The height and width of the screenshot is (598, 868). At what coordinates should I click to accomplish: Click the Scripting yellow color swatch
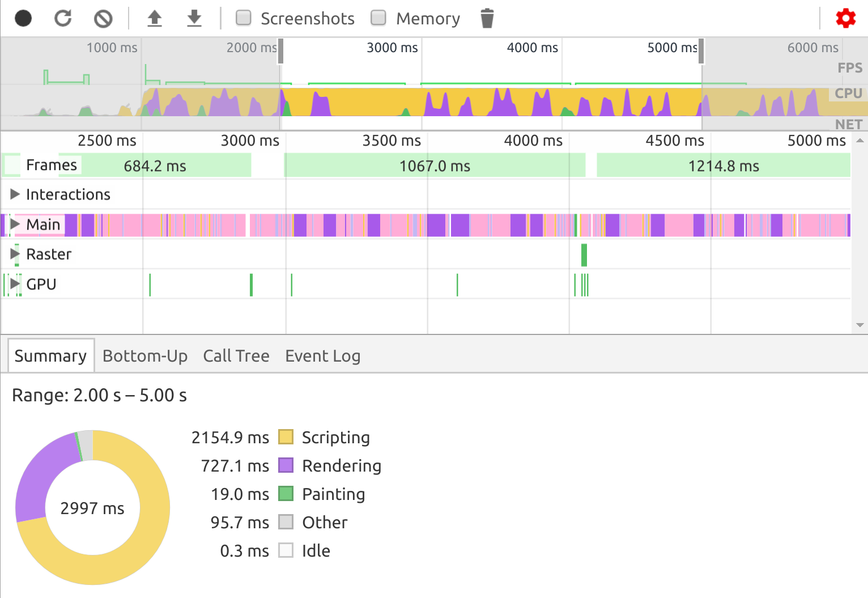point(286,437)
